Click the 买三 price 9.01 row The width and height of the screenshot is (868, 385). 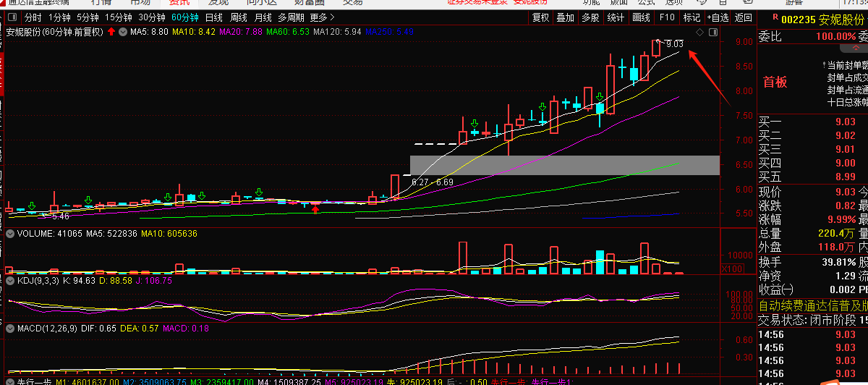(812, 151)
